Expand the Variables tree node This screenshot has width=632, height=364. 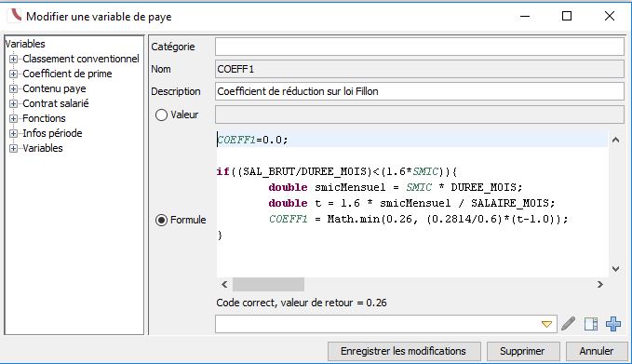(13, 148)
